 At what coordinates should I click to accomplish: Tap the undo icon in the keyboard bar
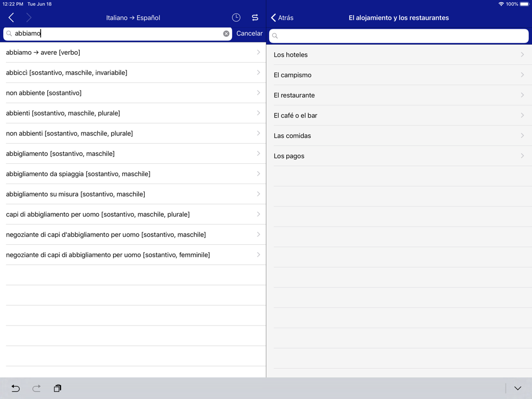15,388
